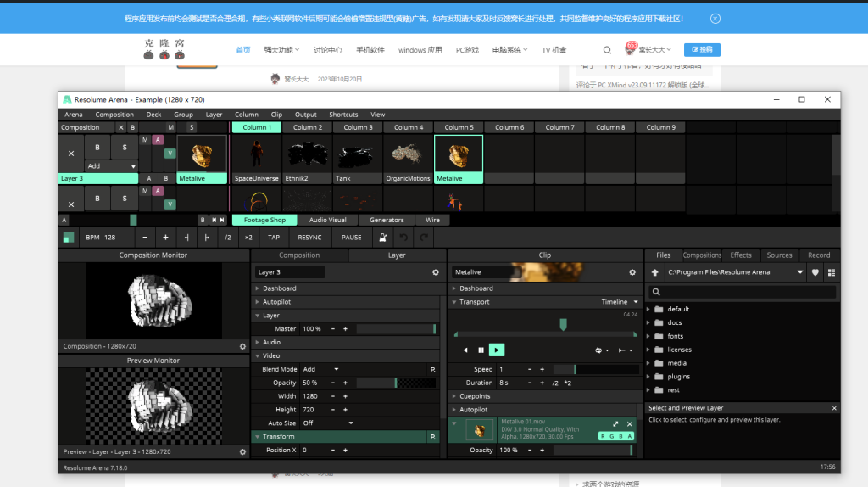Nudge the BPM beat forward
The width and height of the screenshot is (868, 487).
[207, 238]
